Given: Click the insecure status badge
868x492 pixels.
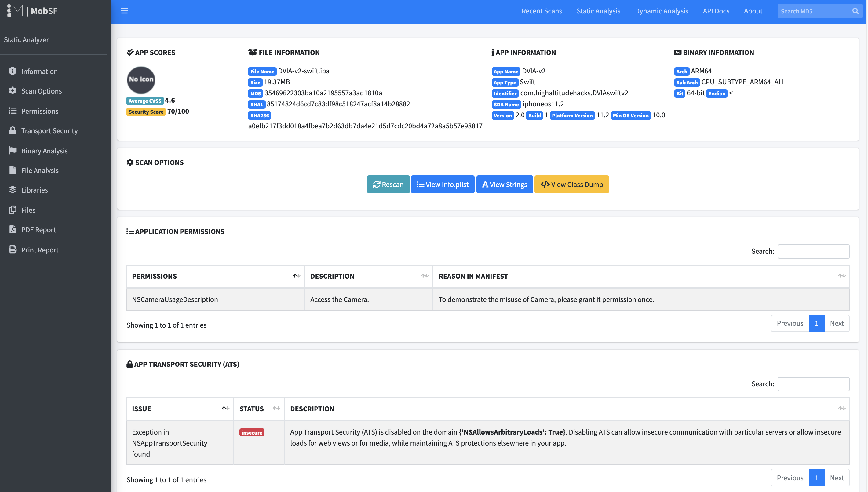Looking at the screenshot, I should click(252, 432).
